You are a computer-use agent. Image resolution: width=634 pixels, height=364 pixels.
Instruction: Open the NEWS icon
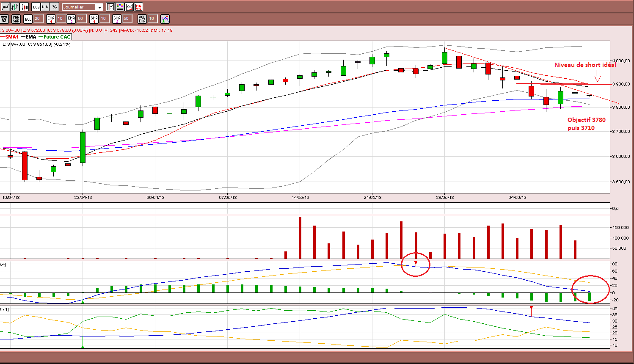click(x=138, y=7)
